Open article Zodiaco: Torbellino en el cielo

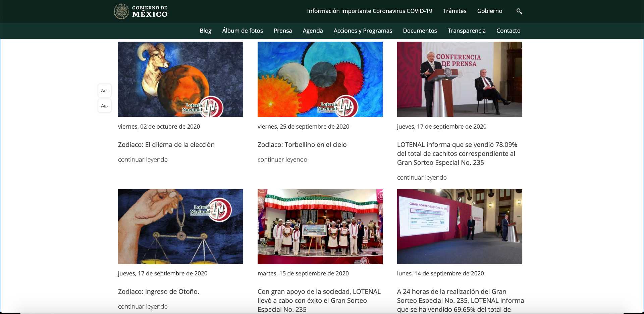tap(302, 145)
